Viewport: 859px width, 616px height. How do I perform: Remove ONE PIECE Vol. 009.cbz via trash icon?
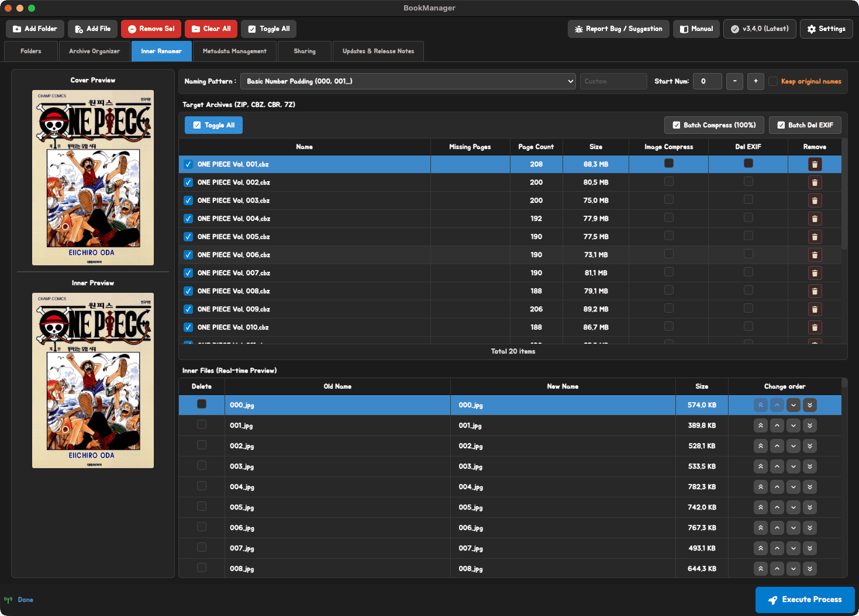tap(815, 309)
